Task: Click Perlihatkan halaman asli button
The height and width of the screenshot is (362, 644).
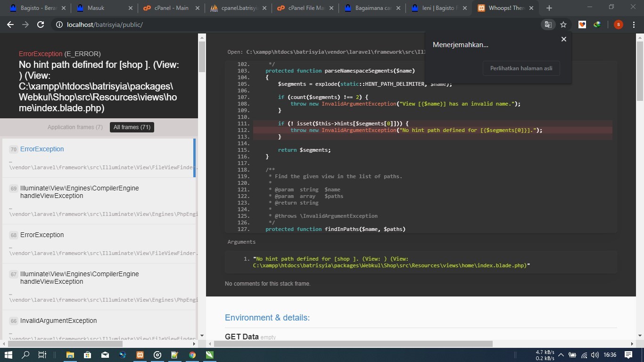Action: point(521,68)
